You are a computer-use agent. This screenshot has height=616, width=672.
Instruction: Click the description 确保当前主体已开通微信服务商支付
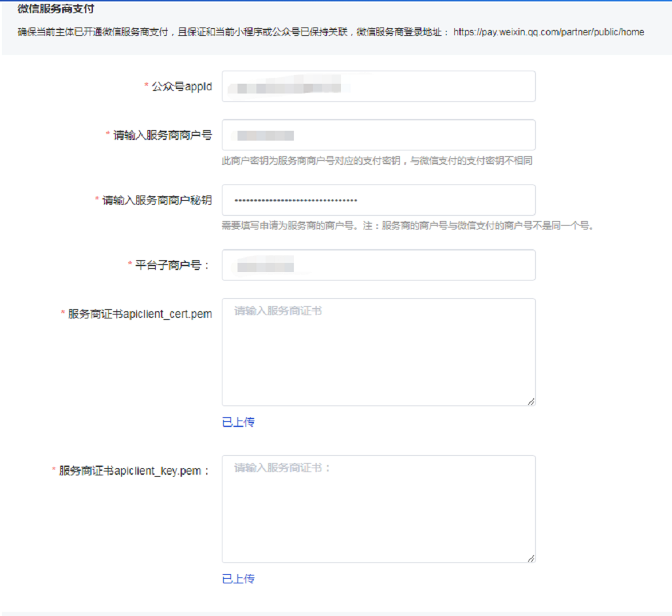click(x=93, y=32)
